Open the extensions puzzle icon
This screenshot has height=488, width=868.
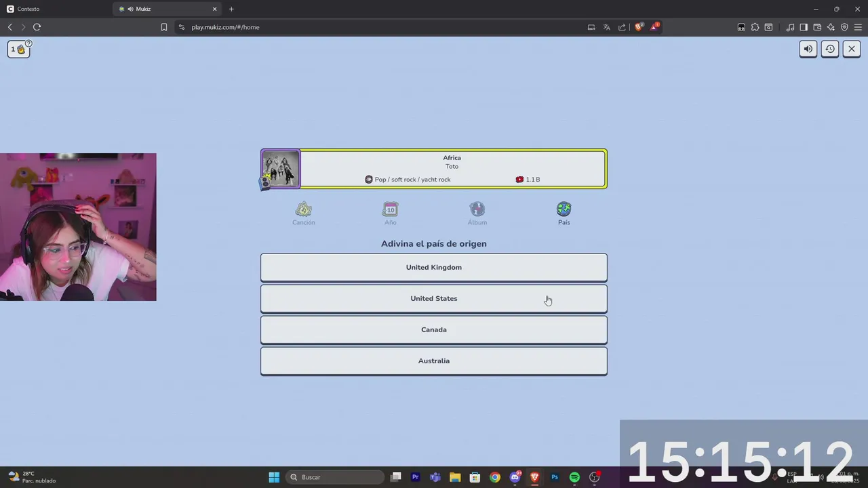pyautogui.click(x=755, y=27)
